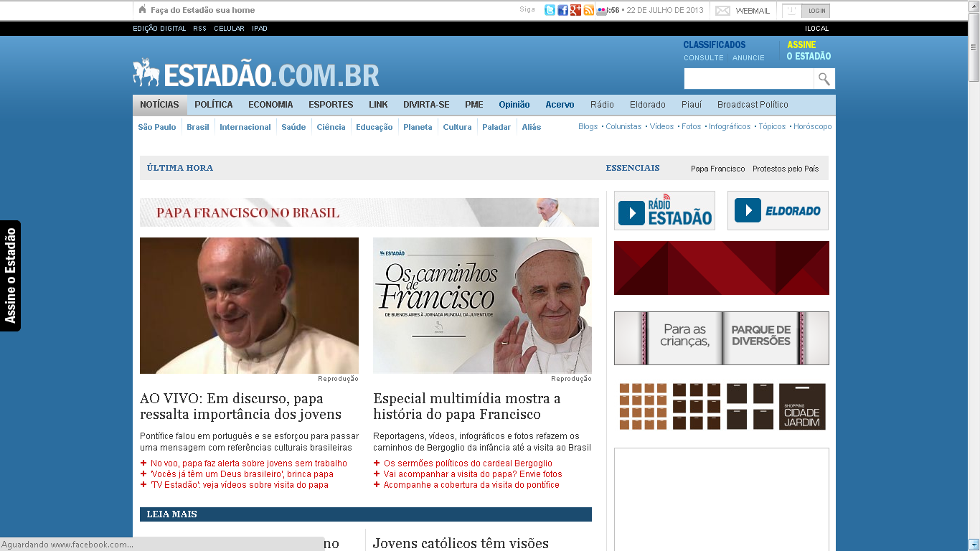Open the Acervo menu item
This screenshot has width=980, height=551.
560,105
